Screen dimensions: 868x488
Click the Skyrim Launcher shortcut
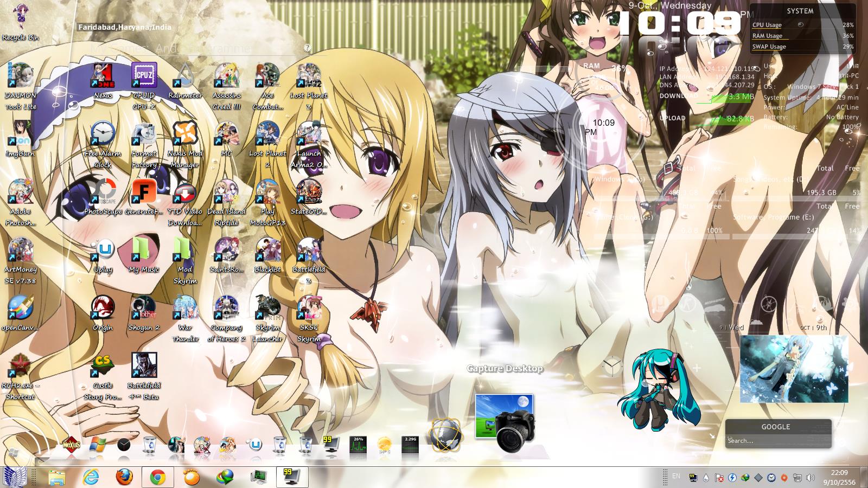click(267, 319)
